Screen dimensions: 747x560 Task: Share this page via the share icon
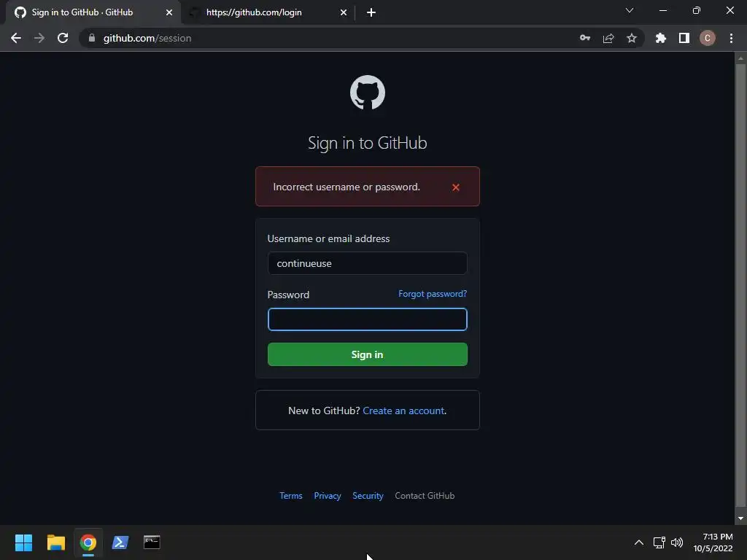pyautogui.click(x=608, y=38)
